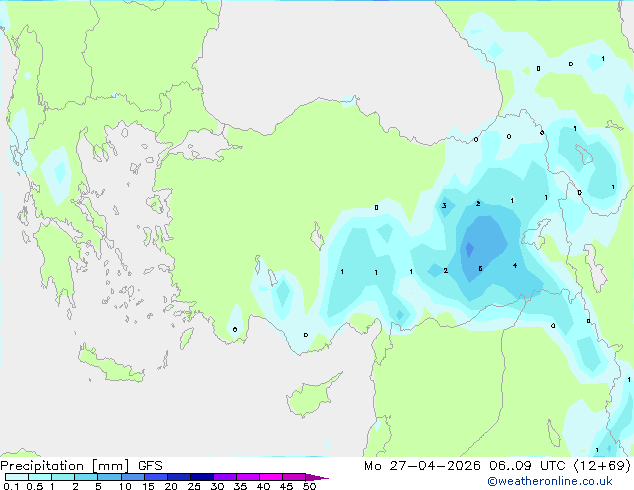
Task: Click the precipitation value '4' on the map
Action: (x=515, y=266)
